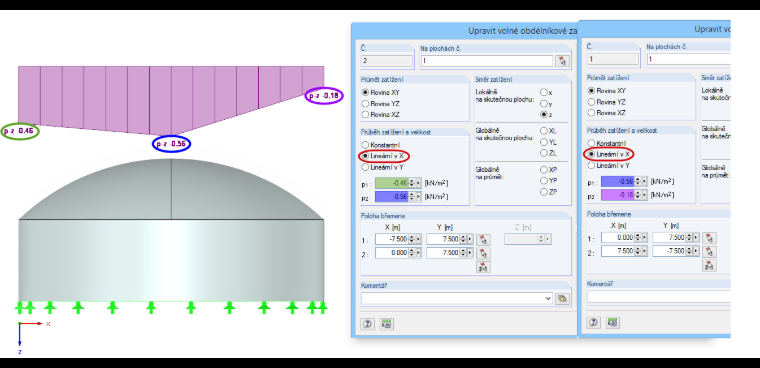Image resolution: width=760 pixels, height=368 pixels.
Task: Click the Na plochách č. field in load No. 1 dialog
Action: (x=689, y=59)
